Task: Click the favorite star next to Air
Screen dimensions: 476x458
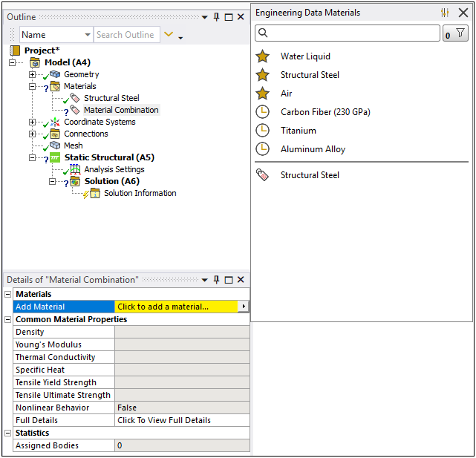Action: coord(262,94)
